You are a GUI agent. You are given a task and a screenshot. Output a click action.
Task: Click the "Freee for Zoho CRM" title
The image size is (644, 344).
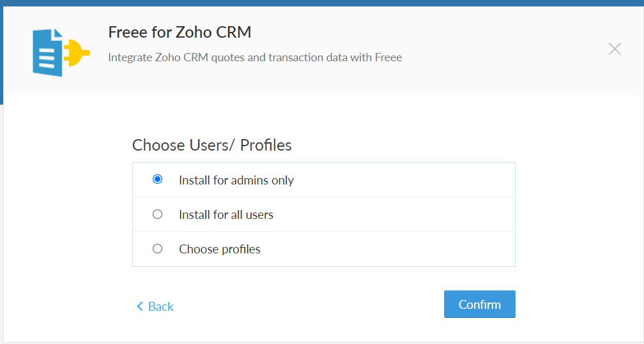(180, 32)
